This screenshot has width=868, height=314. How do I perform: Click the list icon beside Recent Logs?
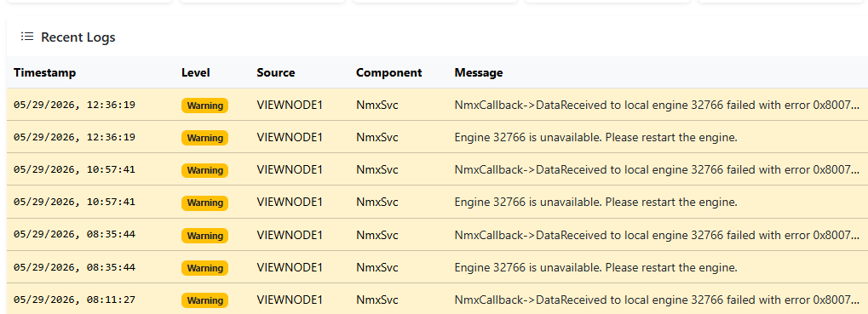pos(27,37)
